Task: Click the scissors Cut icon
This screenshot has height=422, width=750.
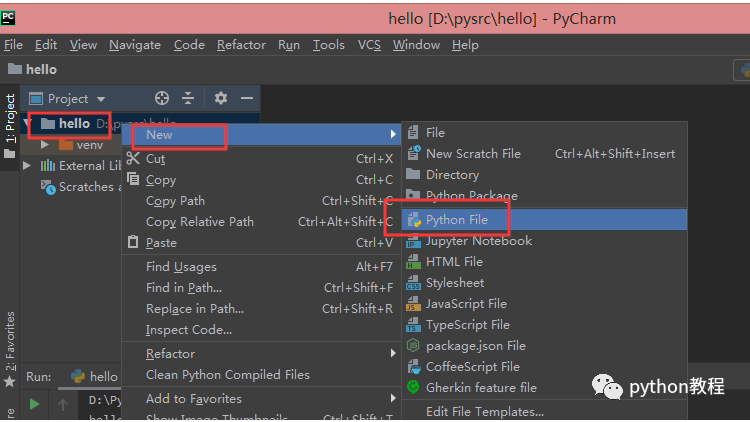Action: click(x=133, y=158)
